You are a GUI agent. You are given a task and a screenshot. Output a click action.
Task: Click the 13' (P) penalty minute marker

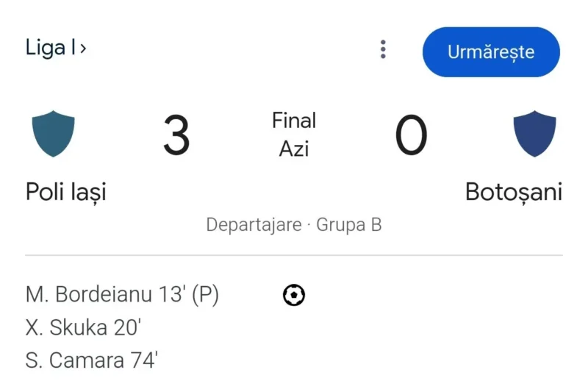(189, 295)
